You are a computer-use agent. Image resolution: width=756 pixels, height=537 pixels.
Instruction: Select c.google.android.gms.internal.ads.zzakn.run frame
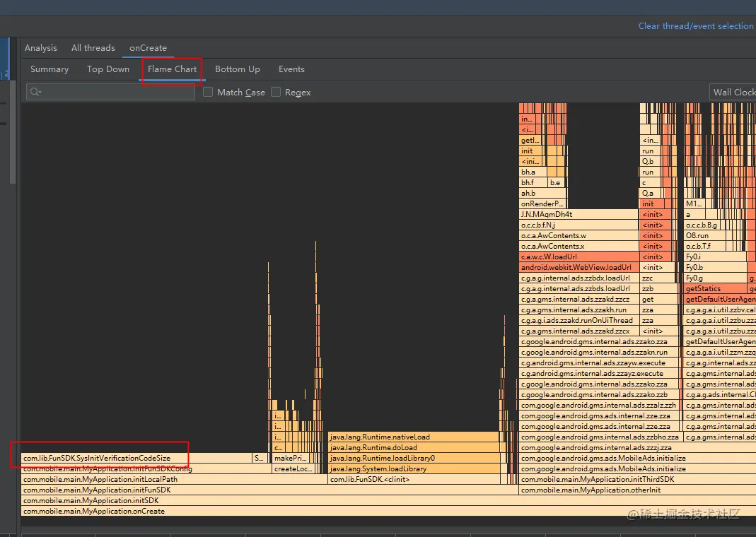[x=599, y=352]
